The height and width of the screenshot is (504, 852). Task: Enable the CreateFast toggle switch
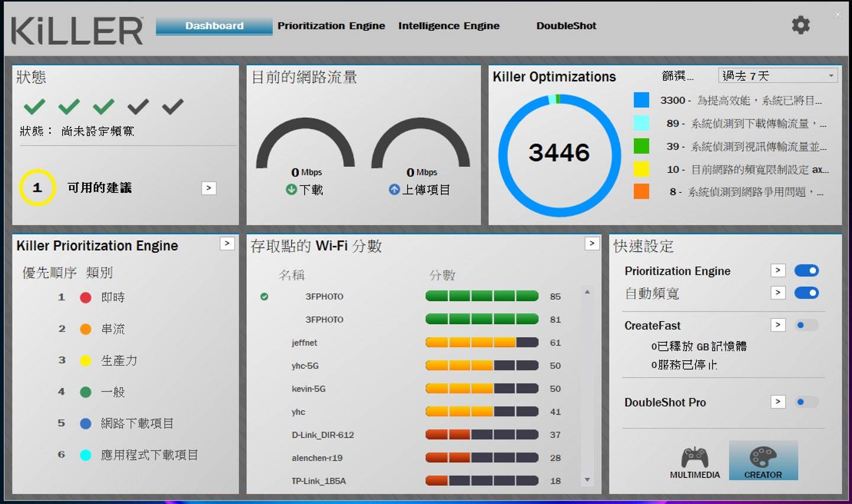tap(806, 325)
